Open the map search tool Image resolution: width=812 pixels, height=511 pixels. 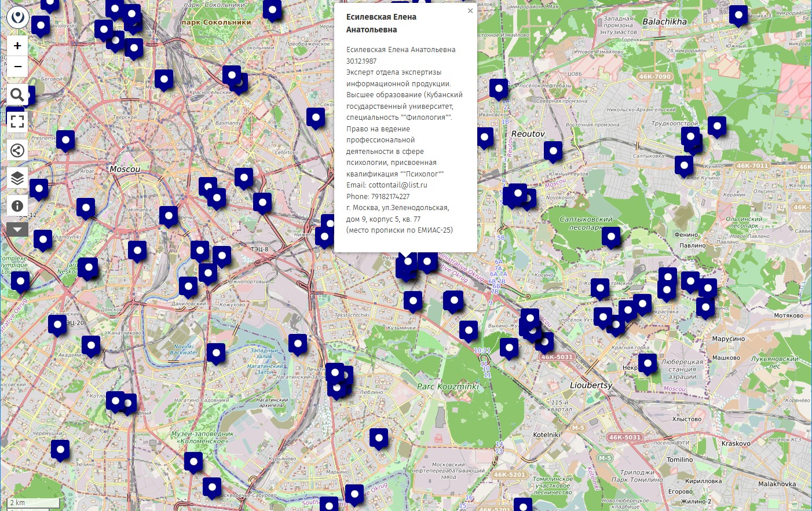click(17, 94)
